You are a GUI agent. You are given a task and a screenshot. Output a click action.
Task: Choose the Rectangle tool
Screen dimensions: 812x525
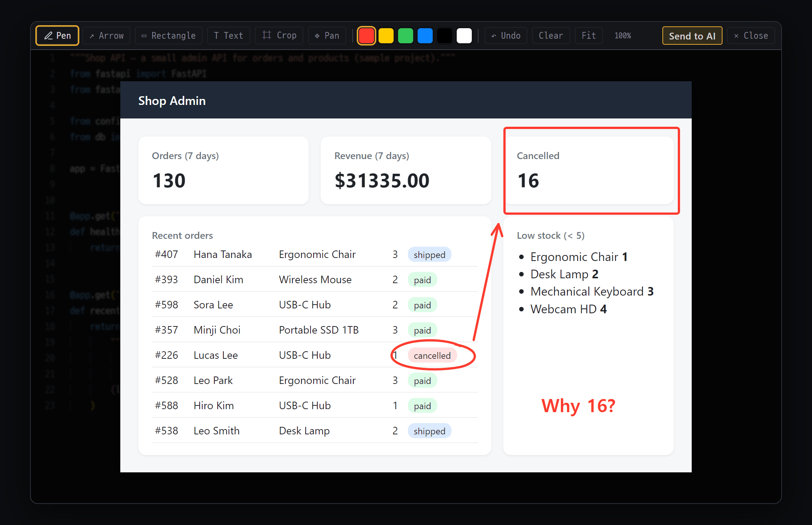(x=169, y=36)
